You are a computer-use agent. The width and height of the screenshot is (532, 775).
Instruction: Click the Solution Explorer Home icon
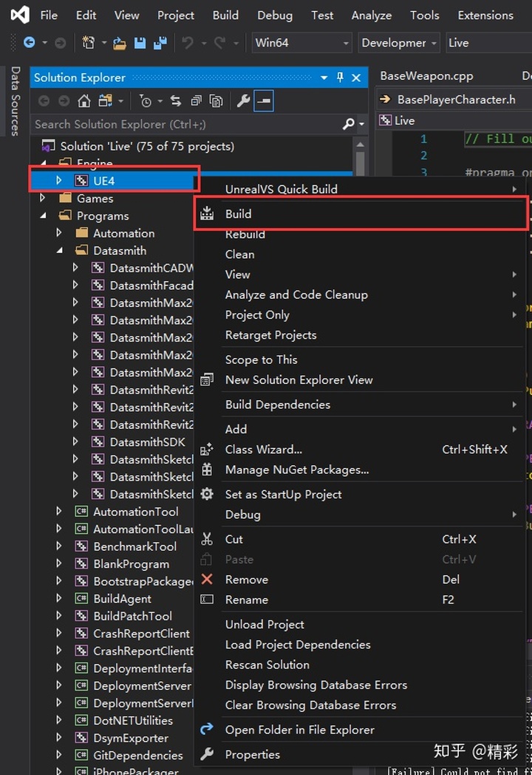[x=84, y=101]
